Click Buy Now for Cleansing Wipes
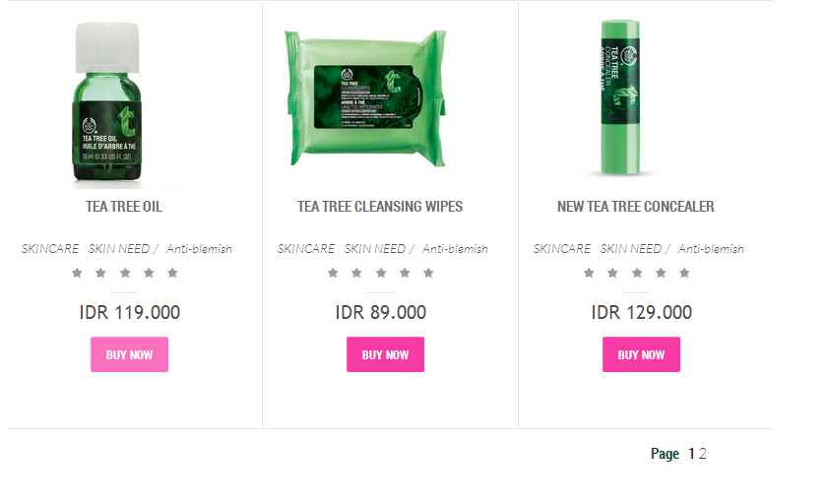 pos(385,354)
